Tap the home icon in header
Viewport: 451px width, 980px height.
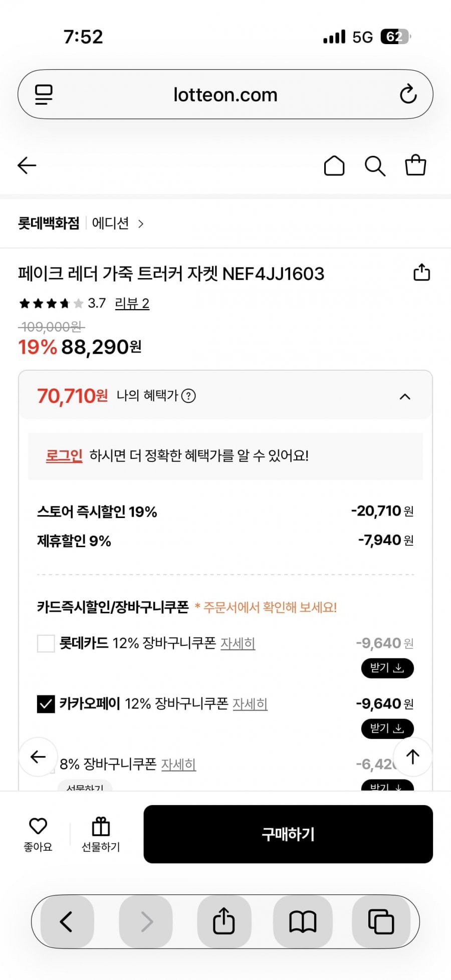334,166
